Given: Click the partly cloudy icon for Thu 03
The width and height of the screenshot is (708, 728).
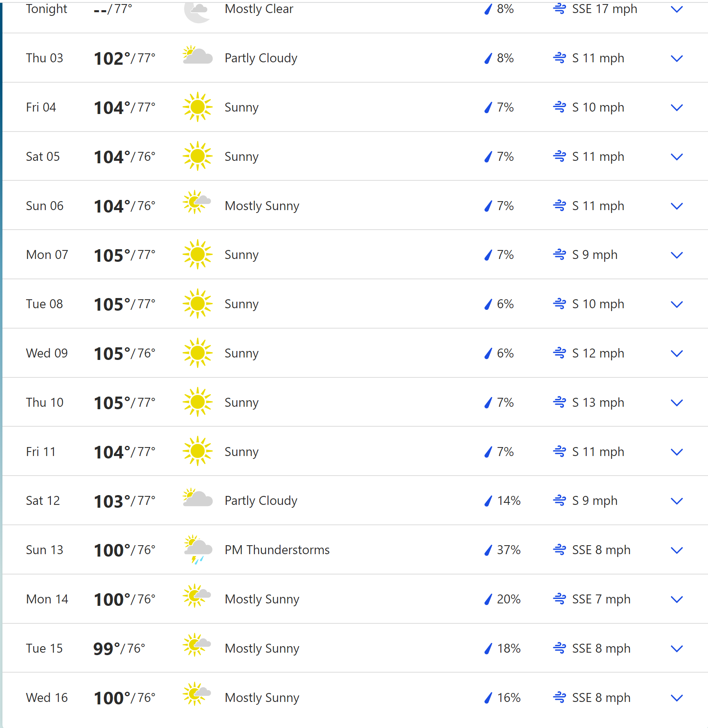Looking at the screenshot, I should pyautogui.click(x=197, y=56).
